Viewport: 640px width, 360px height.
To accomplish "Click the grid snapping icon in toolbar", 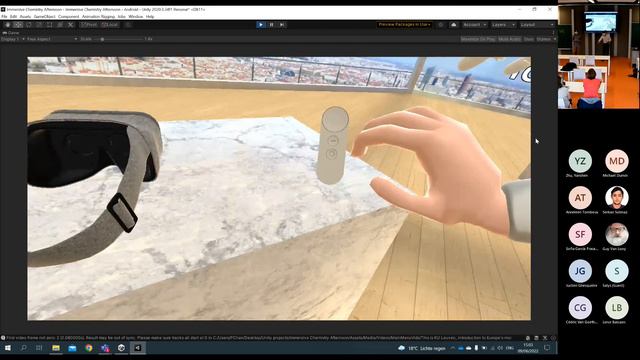I will (x=128, y=25).
